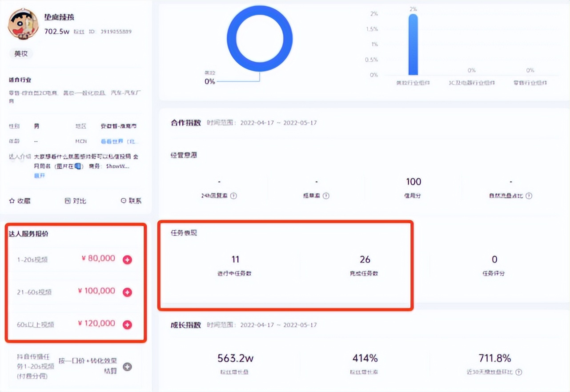The height and width of the screenshot is (392, 570).
Task: Click the gray add icon in 抖音传播任务 row
Action: [128, 367]
